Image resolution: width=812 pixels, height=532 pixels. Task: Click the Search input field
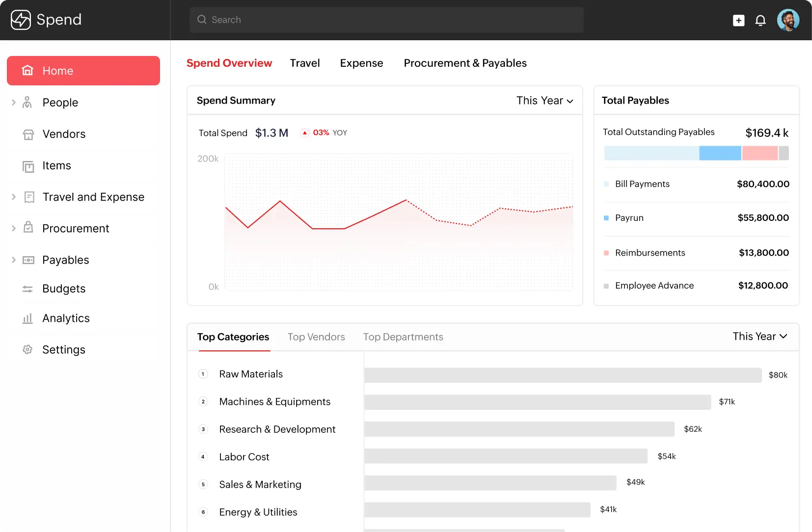[386, 20]
